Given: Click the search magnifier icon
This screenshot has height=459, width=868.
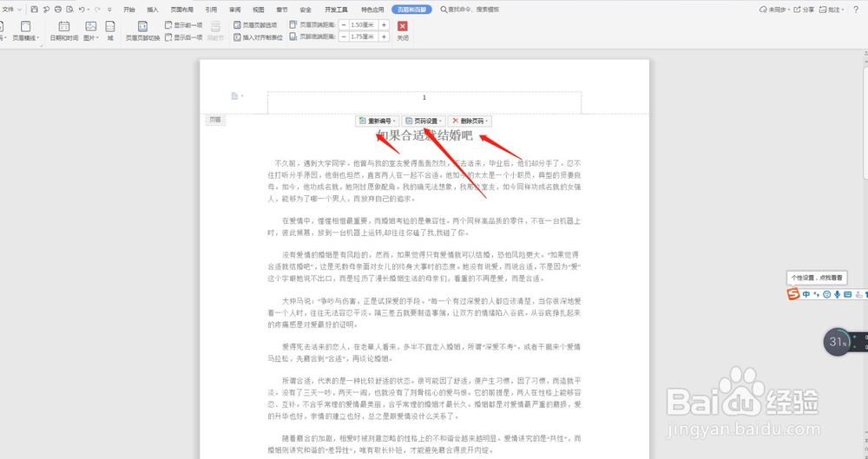Looking at the screenshot, I should click(x=444, y=10).
